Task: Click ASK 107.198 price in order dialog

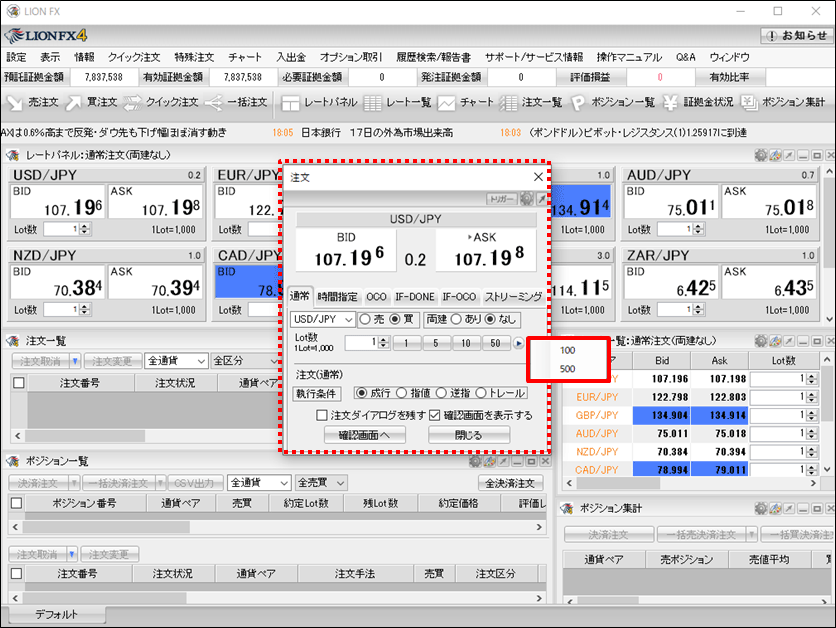Action: (486, 251)
